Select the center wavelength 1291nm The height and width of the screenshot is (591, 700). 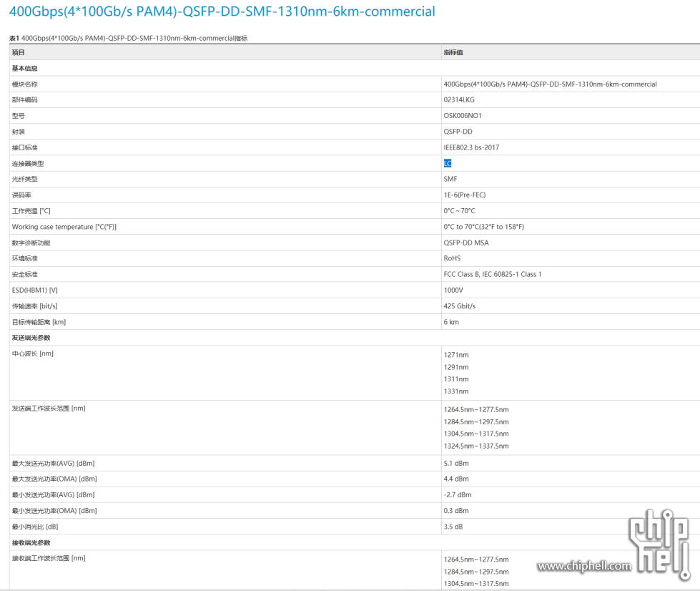(x=455, y=367)
